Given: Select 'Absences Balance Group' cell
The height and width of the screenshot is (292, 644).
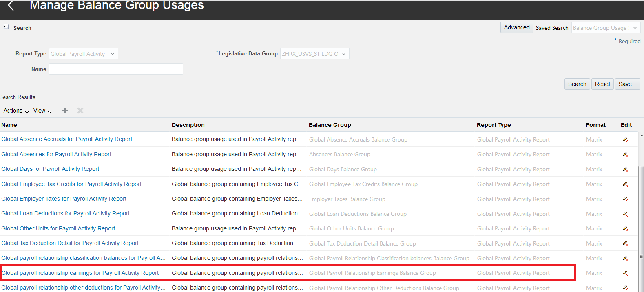Looking at the screenshot, I should pyautogui.click(x=340, y=154).
